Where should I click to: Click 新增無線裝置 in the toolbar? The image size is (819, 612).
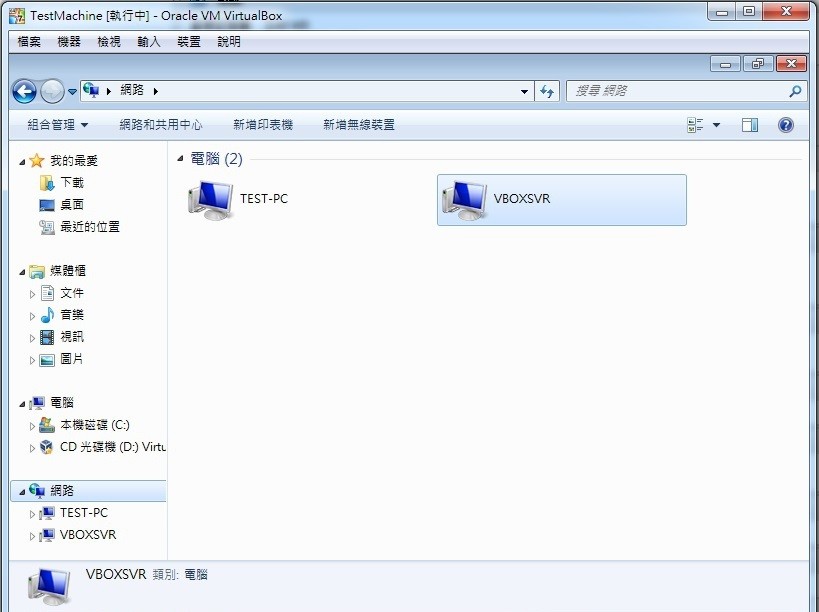coord(359,125)
